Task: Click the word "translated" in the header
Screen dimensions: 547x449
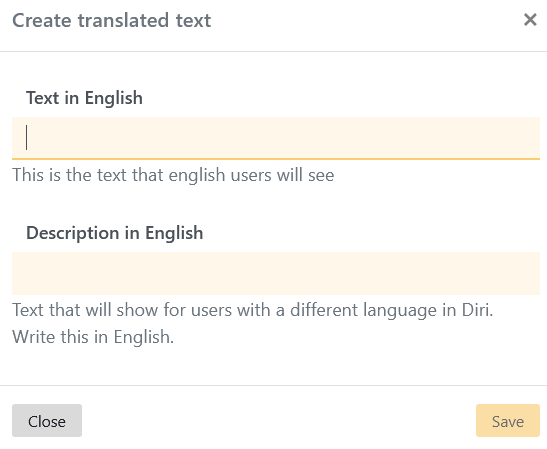Action: coord(123,20)
